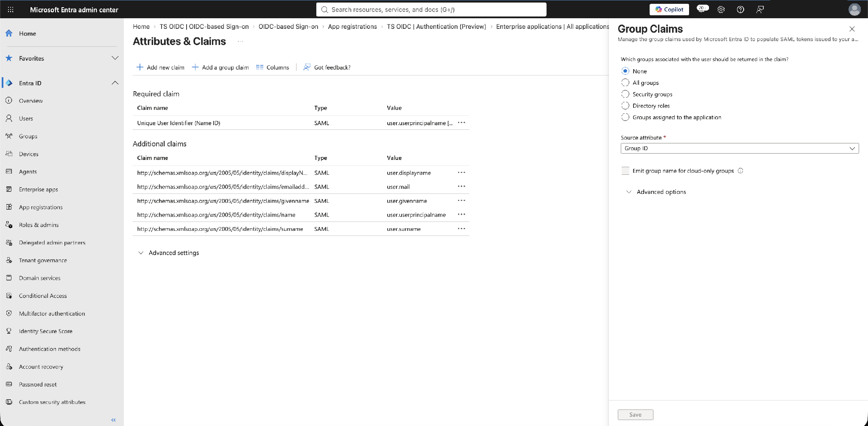Open Enterprise applications | All applications breadcrumb
Viewport: 868px width, 426px height.
pyautogui.click(x=553, y=26)
